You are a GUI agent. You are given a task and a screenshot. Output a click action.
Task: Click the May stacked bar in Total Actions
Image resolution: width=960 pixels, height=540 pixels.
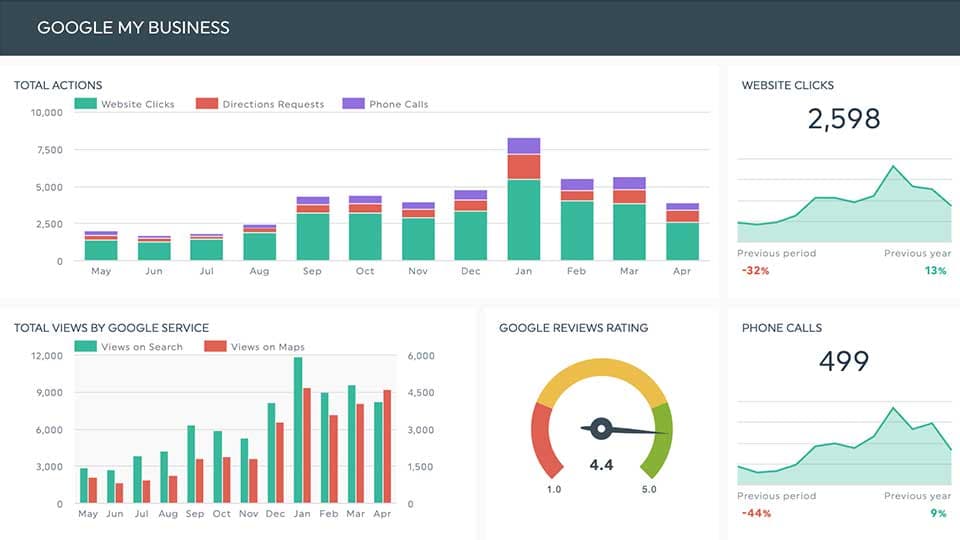pyautogui.click(x=101, y=246)
